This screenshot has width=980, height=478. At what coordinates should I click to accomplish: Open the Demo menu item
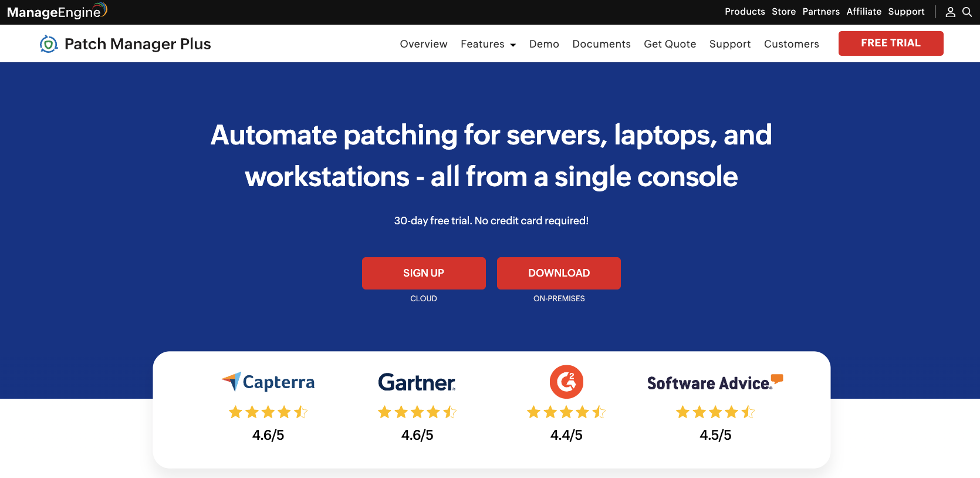click(x=544, y=44)
